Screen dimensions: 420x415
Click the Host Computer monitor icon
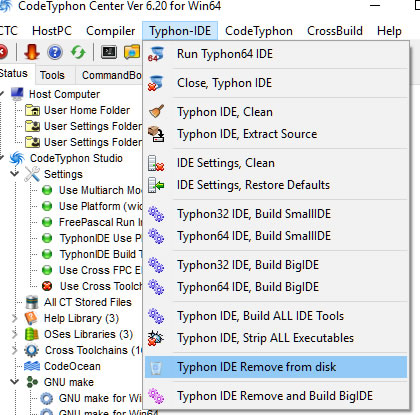[17, 94]
